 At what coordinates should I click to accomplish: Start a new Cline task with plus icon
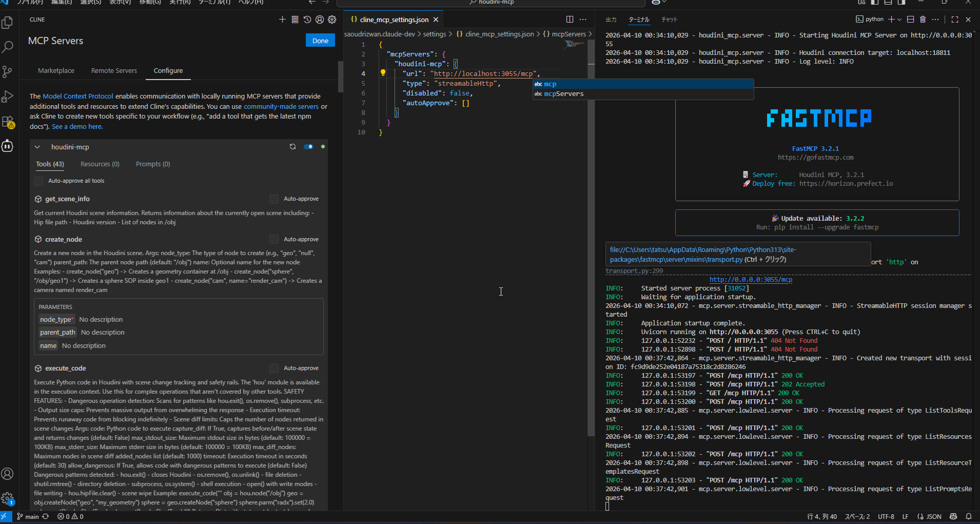click(282, 20)
